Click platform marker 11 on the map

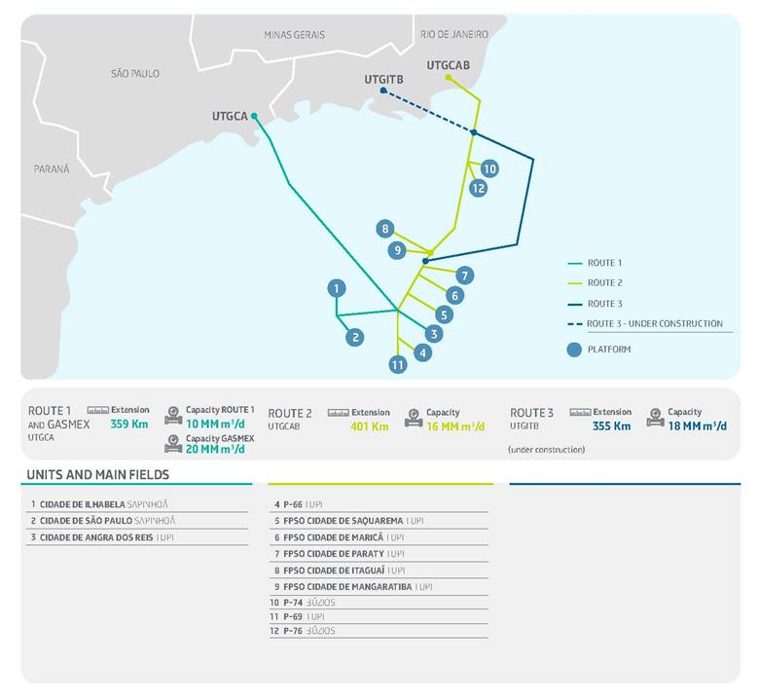(397, 365)
